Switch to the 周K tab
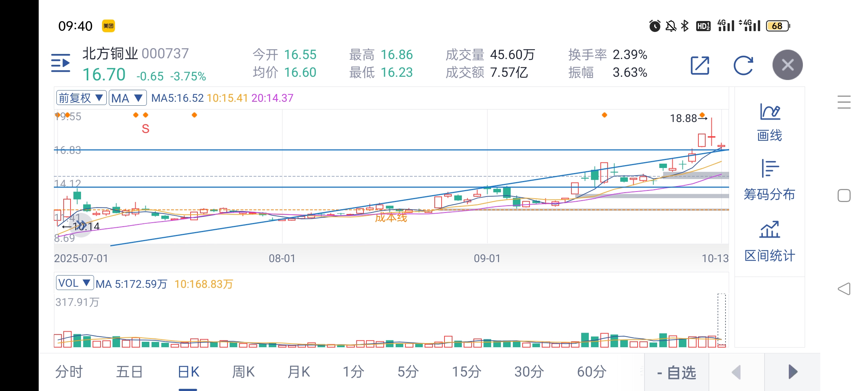 243,372
